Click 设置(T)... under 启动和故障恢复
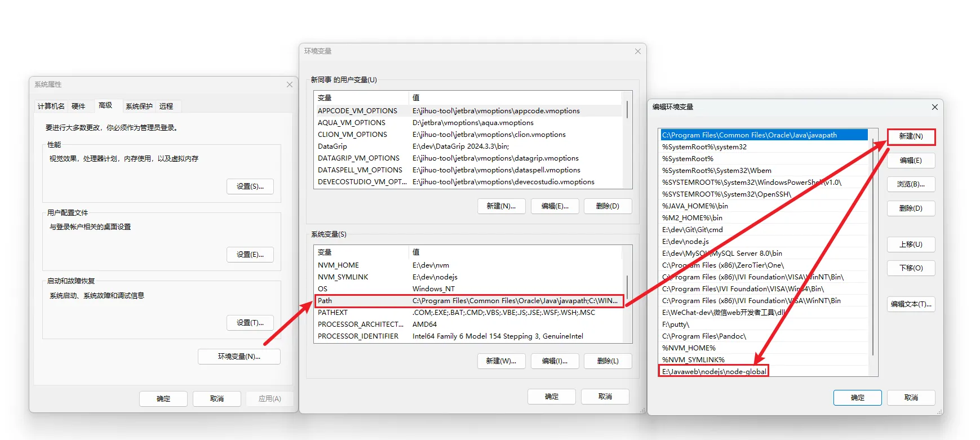 (250, 323)
